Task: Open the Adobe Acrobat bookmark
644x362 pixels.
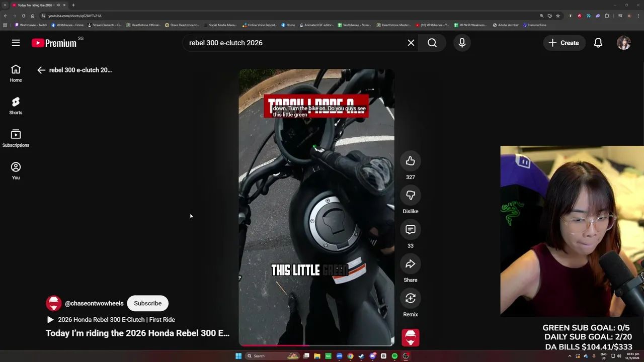Action: click(506, 25)
